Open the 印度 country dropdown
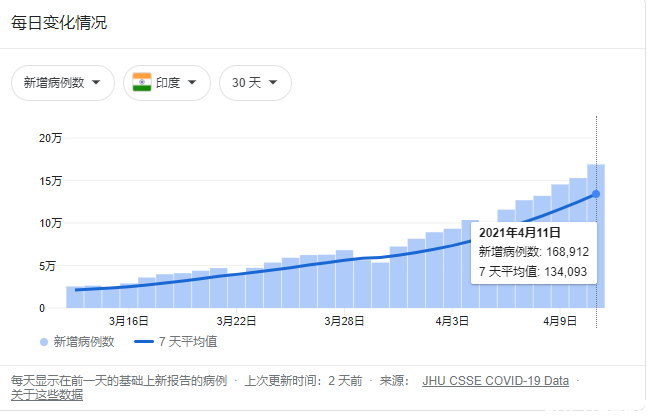The image size is (653, 416). click(x=167, y=83)
